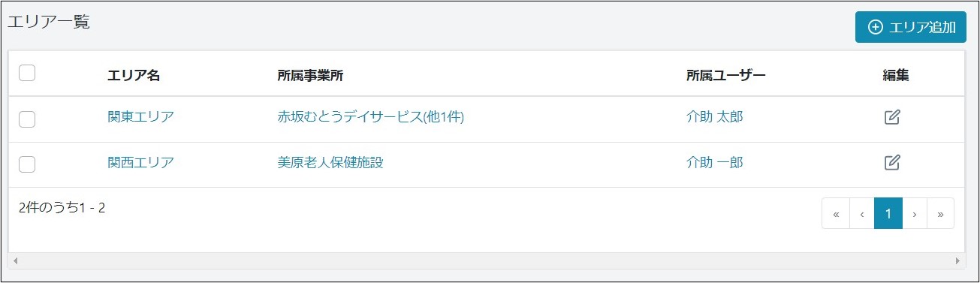Click the horizontal scrollbar left arrow
The height and width of the screenshot is (283, 980).
coord(15,260)
